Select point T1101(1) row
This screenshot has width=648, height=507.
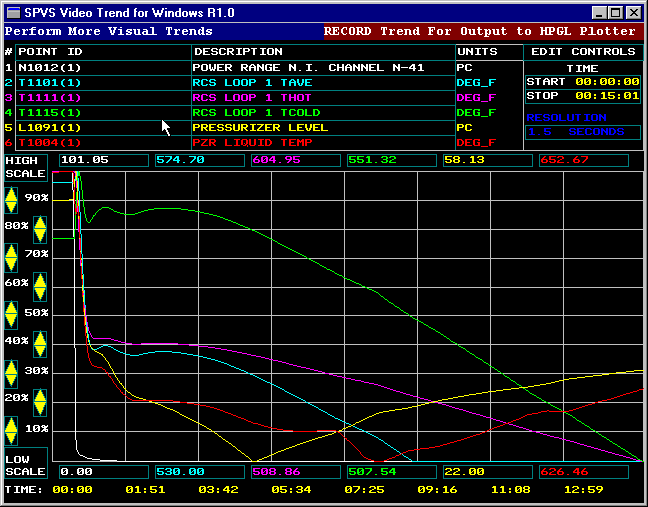[x=103, y=83]
